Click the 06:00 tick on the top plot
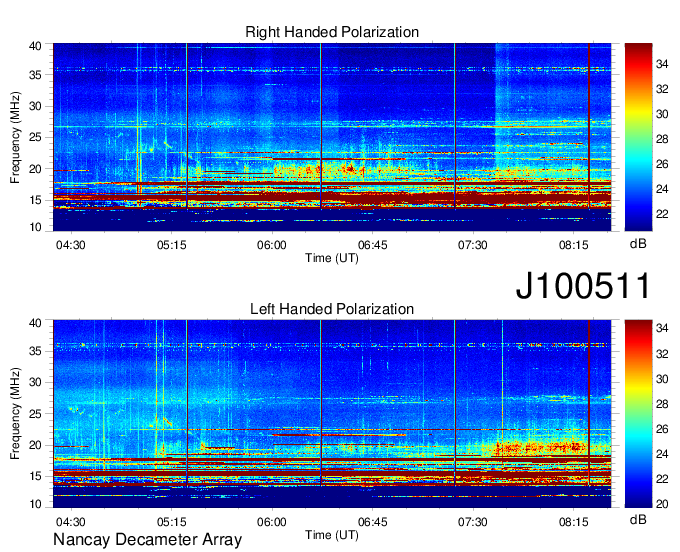 (271, 245)
